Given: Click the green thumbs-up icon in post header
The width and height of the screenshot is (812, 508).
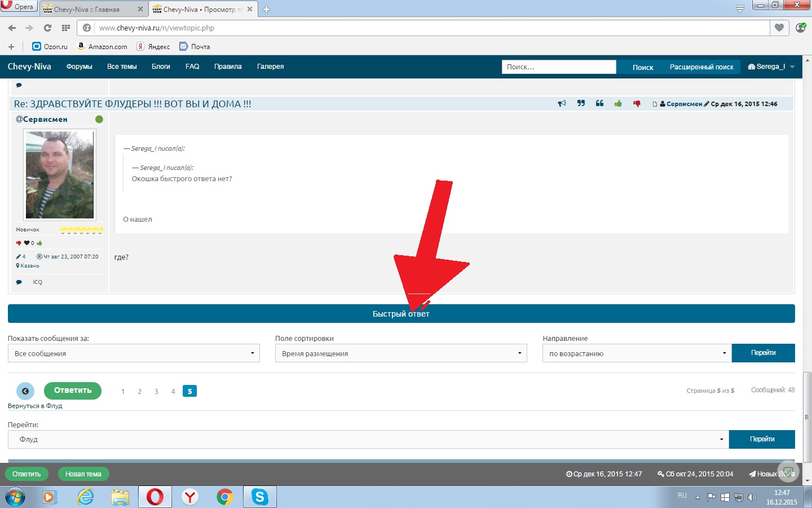Looking at the screenshot, I should point(618,104).
